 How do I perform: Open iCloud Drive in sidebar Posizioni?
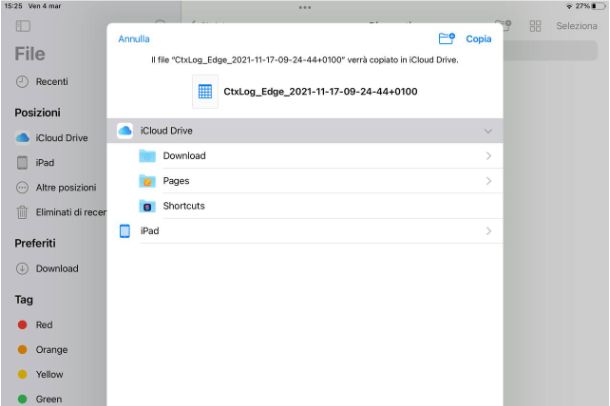pyautogui.click(x=61, y=138)
